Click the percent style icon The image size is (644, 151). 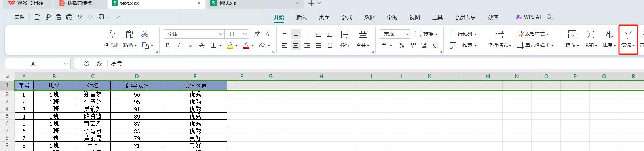pyautogui.click(x=401, y=45)
